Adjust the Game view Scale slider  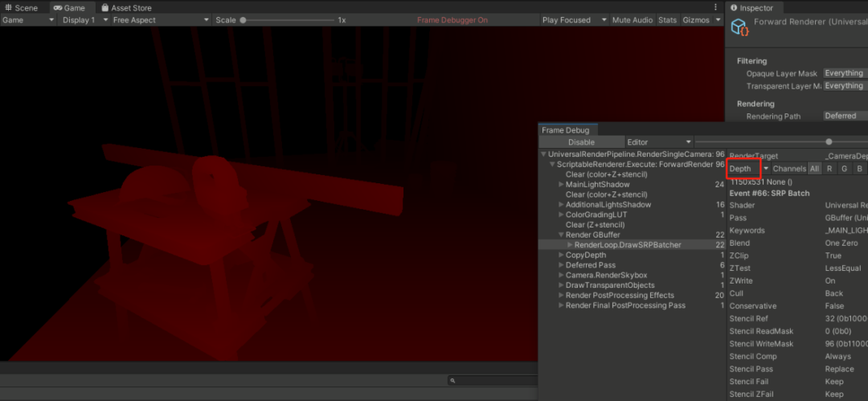point(244,20)
